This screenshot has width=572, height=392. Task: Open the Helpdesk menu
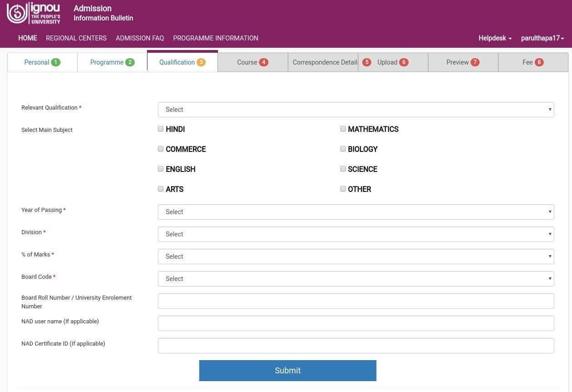(x=495, y=38)
